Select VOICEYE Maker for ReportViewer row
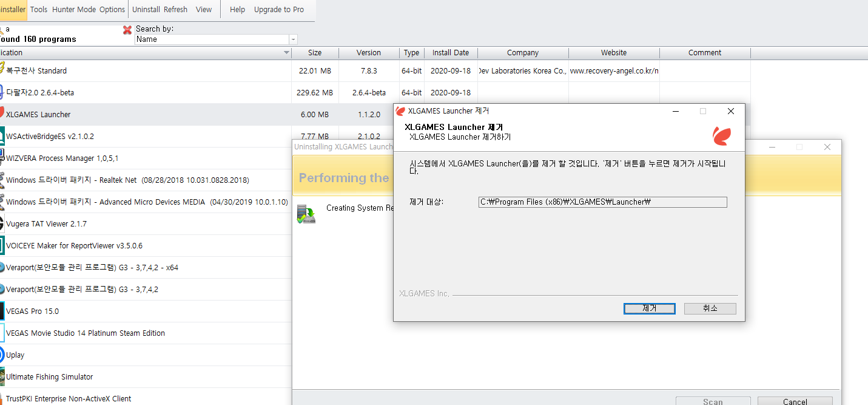 (146, 246)
